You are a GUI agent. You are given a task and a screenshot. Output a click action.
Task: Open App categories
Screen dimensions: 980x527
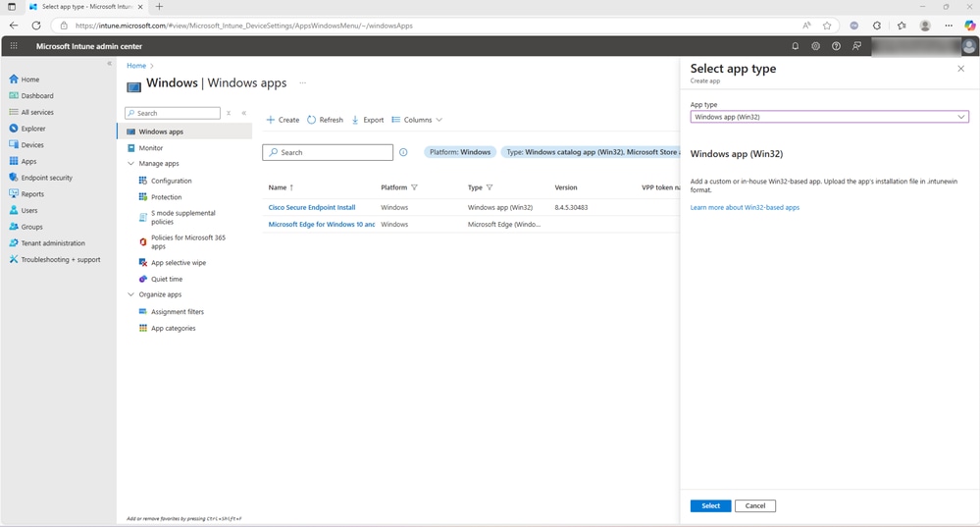[173, 328]
